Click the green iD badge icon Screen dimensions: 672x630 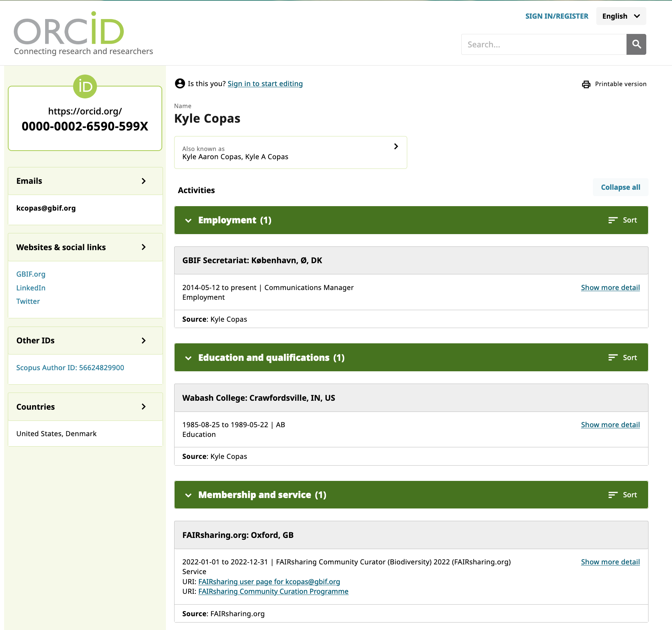tap(85, 86)
